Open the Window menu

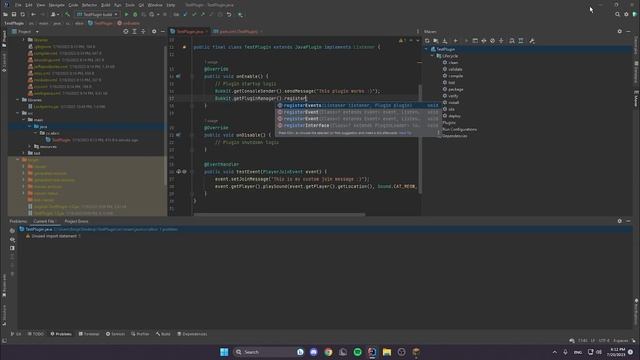(x=155, y=5)
